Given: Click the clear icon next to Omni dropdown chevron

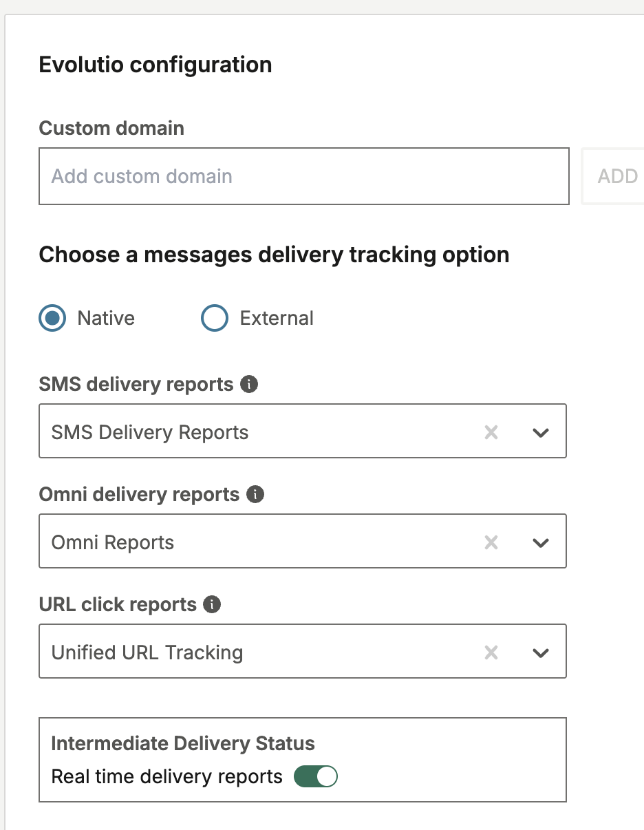Looking at the screenshot, I should click(491, 541).
